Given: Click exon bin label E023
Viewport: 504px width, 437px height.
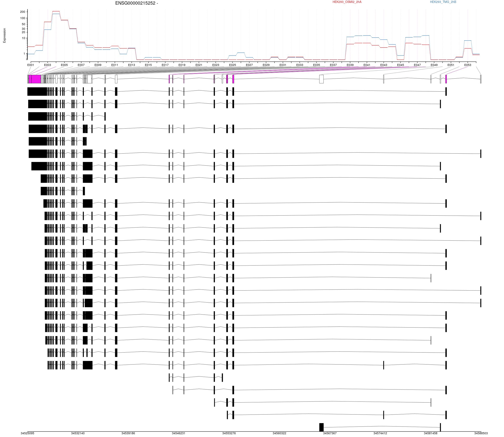Looking at the screenshot, I should click(216, 65).
